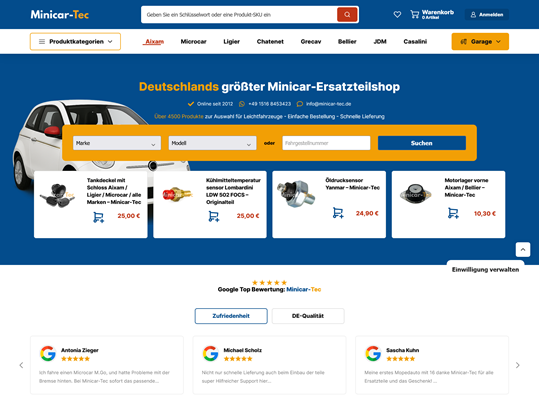This screenshot has height=405, width=539.
Task: Click Google logo on Michael Scholz review
Action: 210,353
